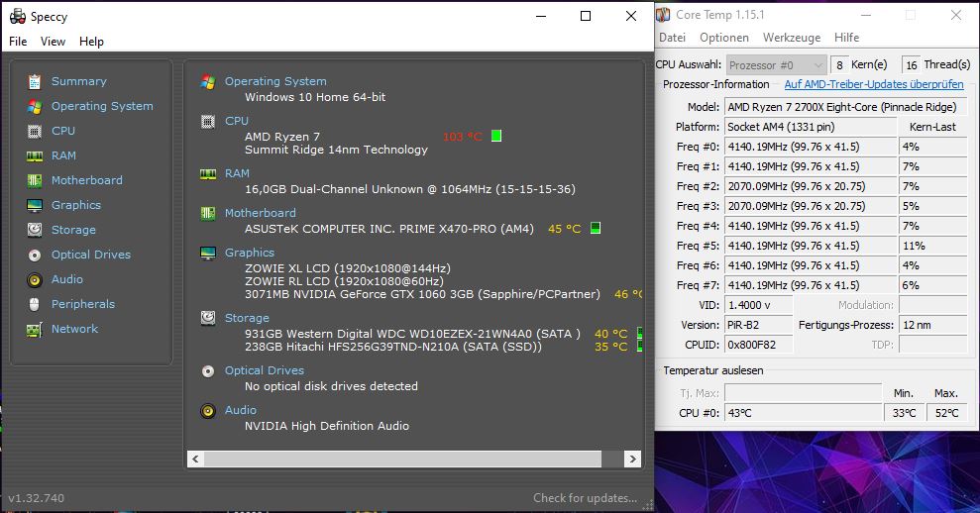This screenshot has height=513, width=980.
Task: Select Summary in Speccy sidebar
Action: [x=78, y=81]
